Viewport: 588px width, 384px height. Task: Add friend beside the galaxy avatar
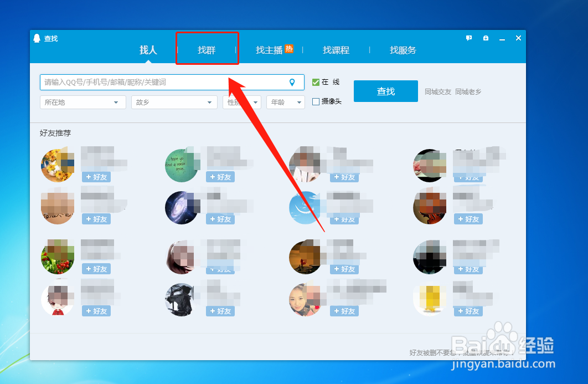[220, 219]
